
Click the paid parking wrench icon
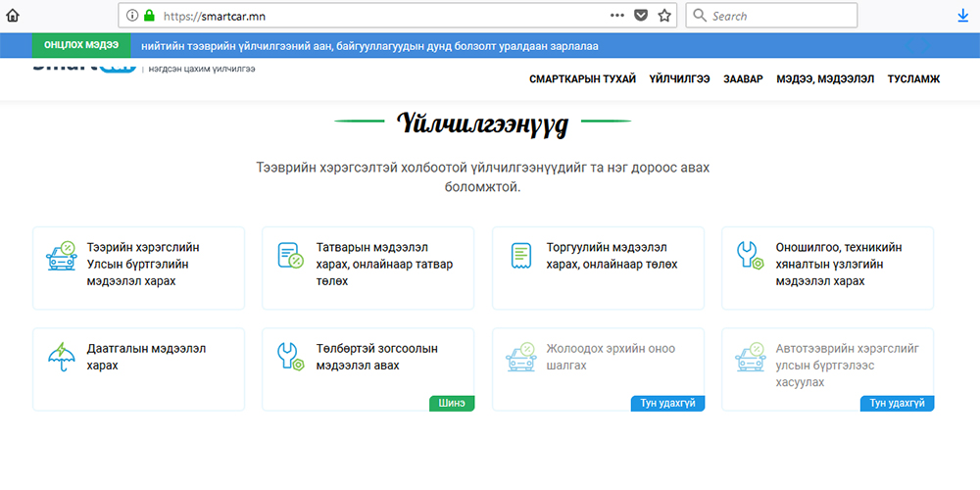click(291, 357)
